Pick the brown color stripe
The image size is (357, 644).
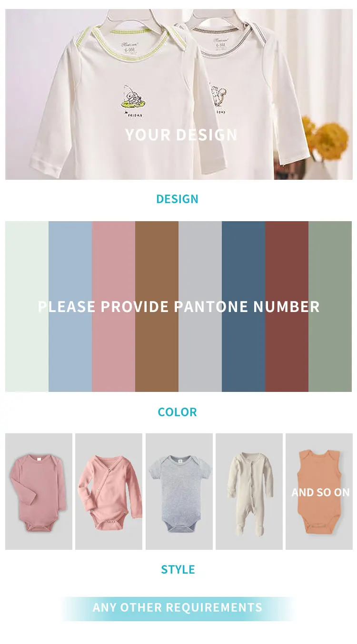(x=157, y=306)
